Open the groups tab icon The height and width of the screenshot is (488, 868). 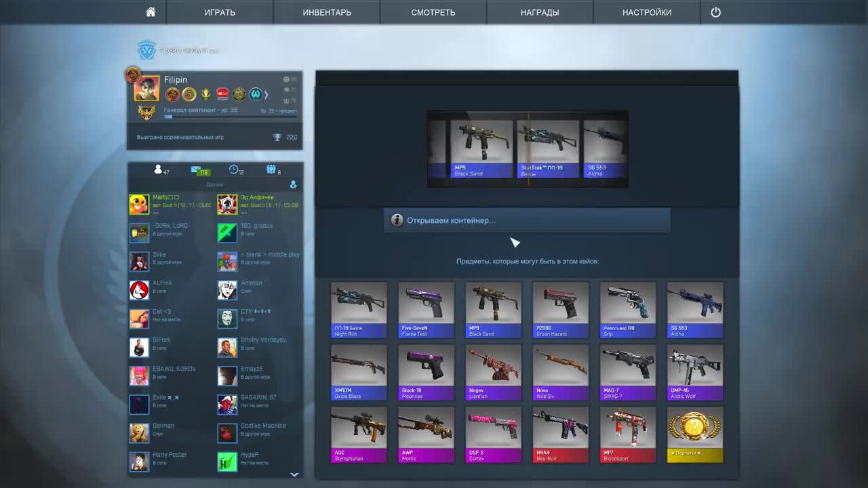click(273, 169)
